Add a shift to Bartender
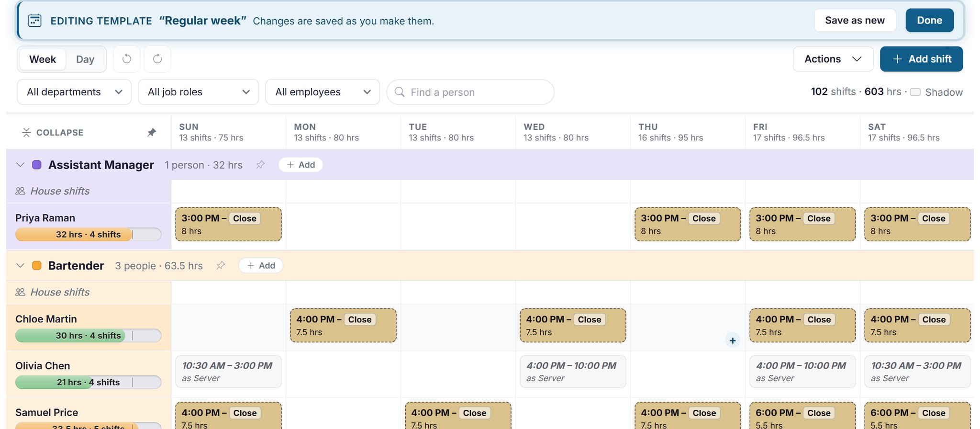The image size is (980, 429). (261, 265)
